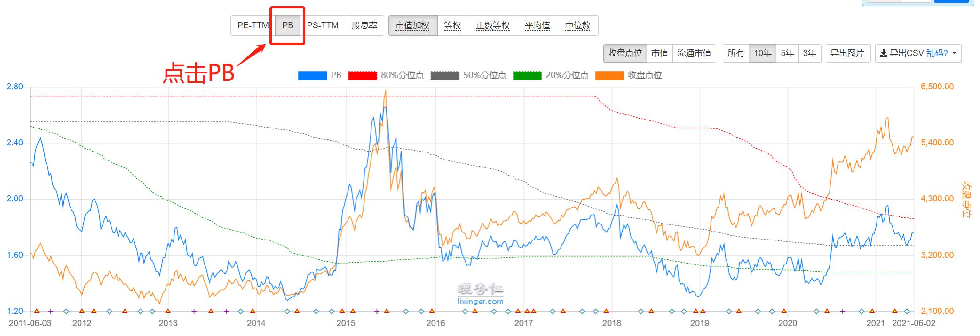Viewport: 980px width, 336px height.
Task: Select the 等权 weighting option
Action: [453, 25]
